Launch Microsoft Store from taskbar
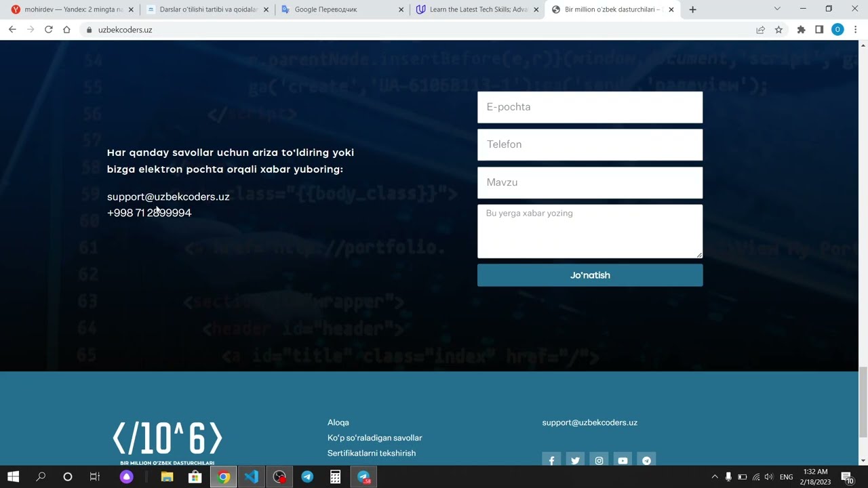Image resolution: width=868 pixels, height=488 pixels. pos(195,477)
